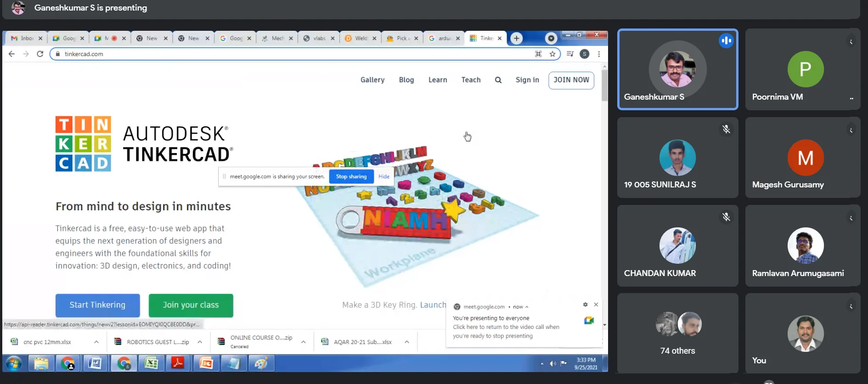Click the Join your class button
Screen dimensions: 868x384
[191, 305]
